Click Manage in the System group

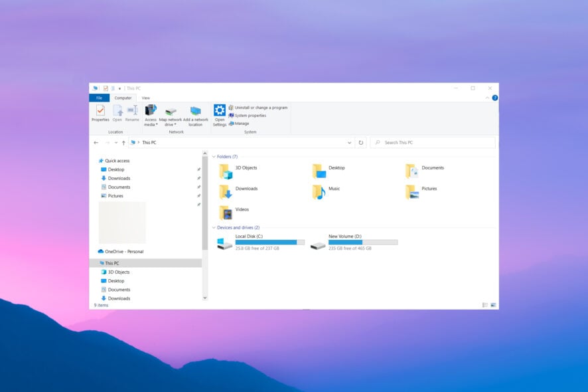239,124
